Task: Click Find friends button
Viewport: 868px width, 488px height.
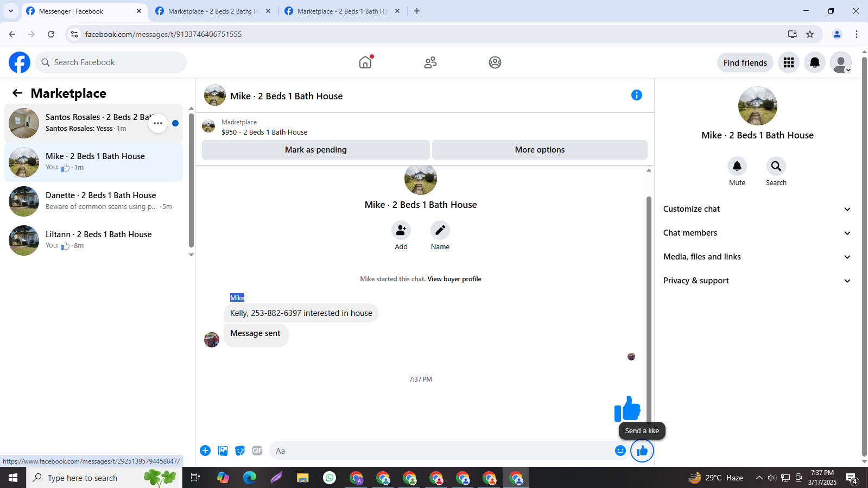Action: [x=745, y=62]
